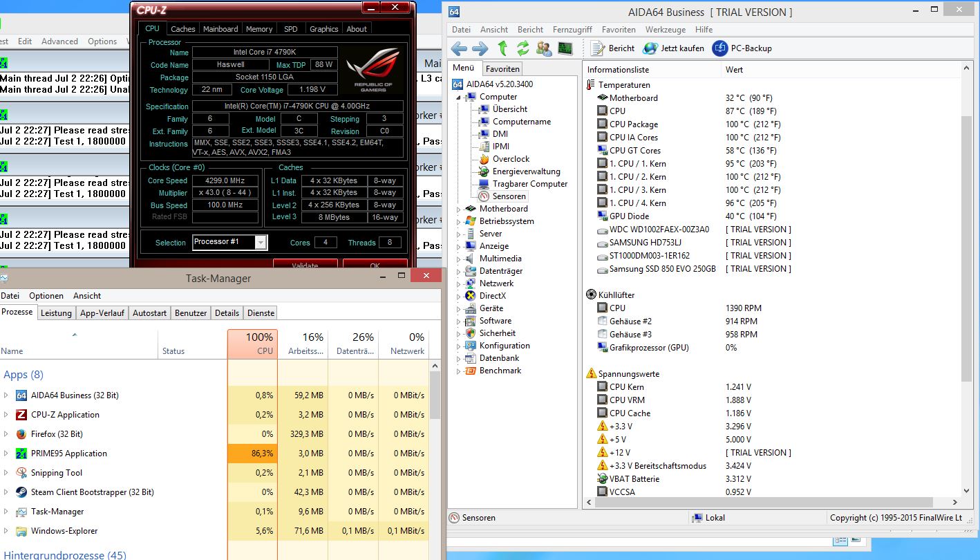Switch to the Leistung tab in Task-Manager
The image size is (980, 560).
[56, 313]
